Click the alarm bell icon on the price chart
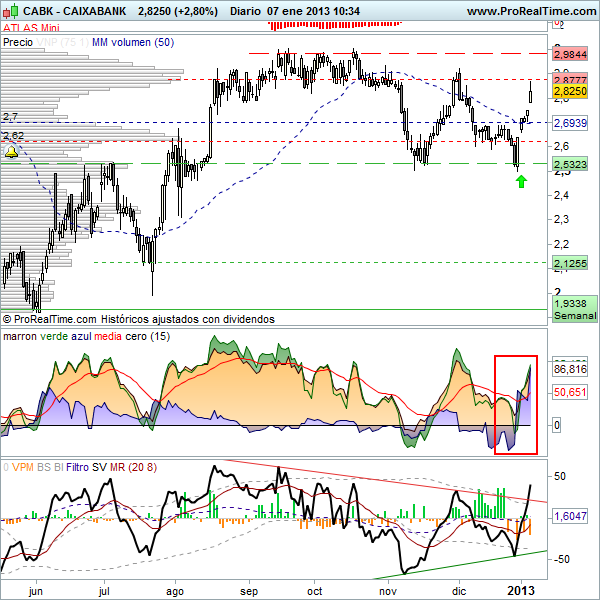Viewport: 600px width, 600px height. tap(11, 152)
